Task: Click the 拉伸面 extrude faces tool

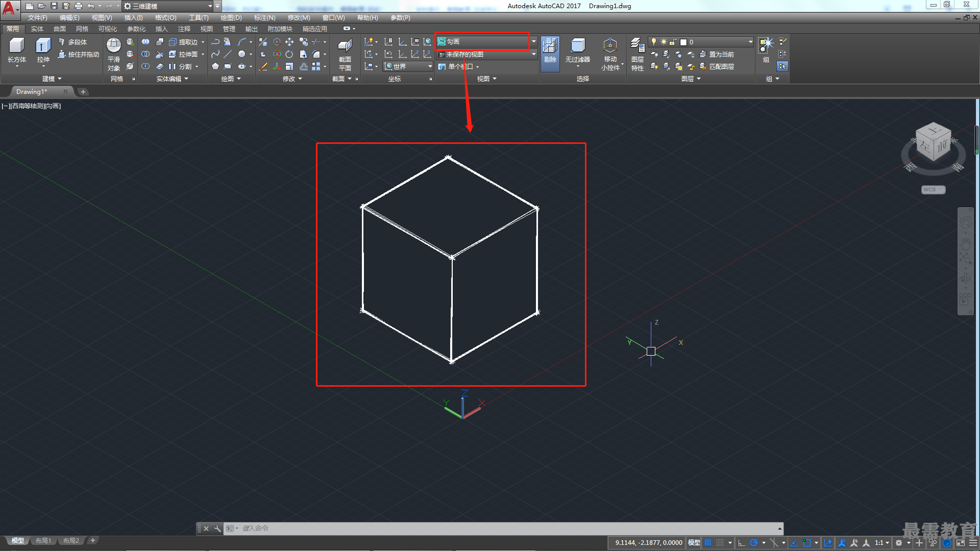Action: (183, 54)
